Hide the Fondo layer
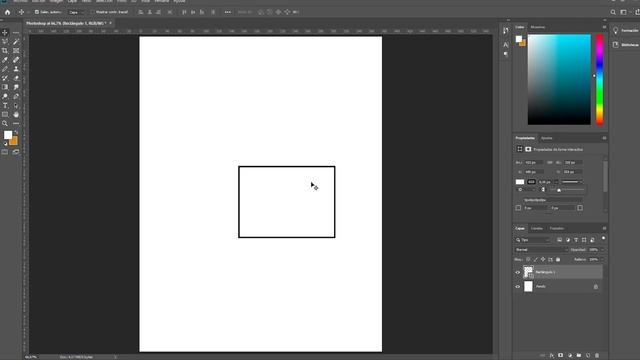The image size is (640, 360). [x=518, y=287]
